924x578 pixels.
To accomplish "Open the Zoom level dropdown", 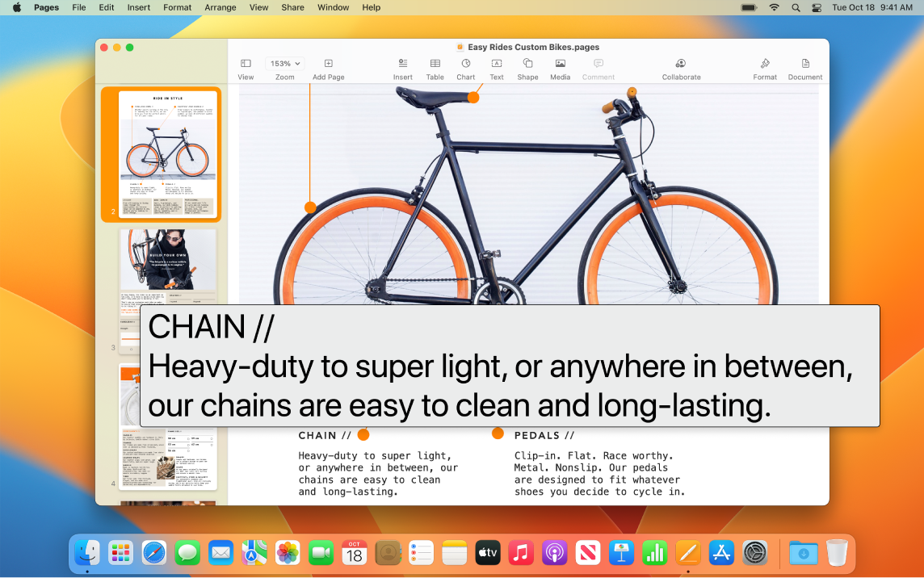I will [284, 63].
